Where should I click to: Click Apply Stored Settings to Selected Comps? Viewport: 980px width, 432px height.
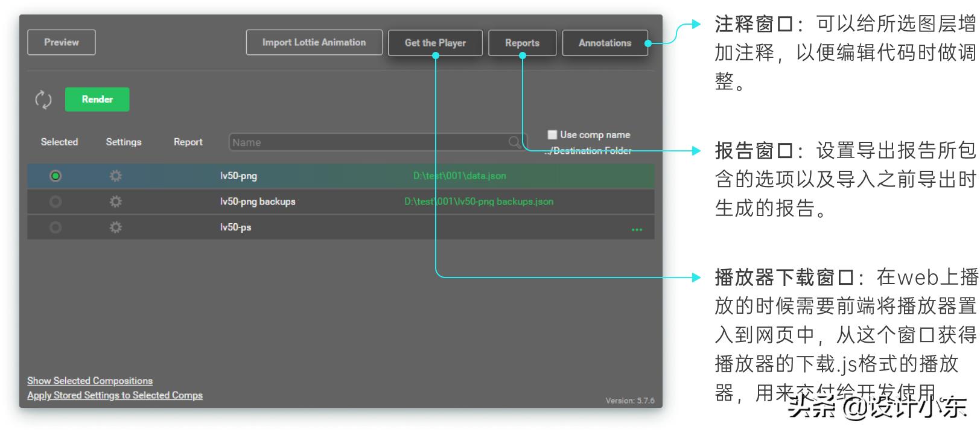coord(115,395)
